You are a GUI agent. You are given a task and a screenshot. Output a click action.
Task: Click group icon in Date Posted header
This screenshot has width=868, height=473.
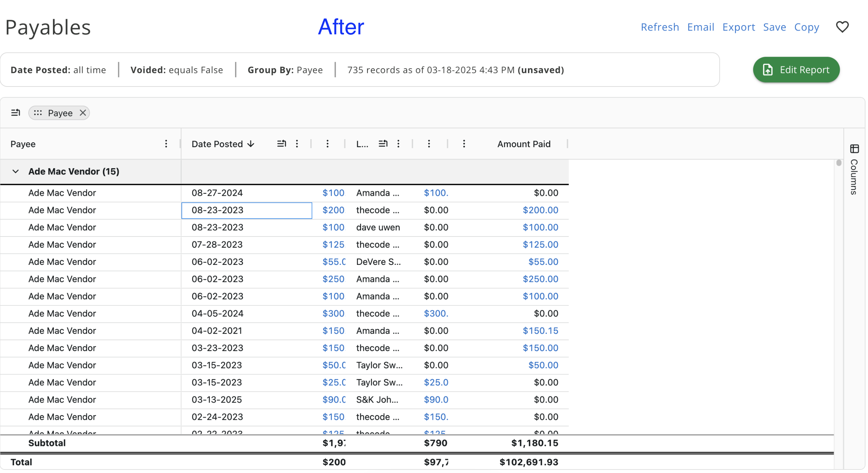coord(281,144)
